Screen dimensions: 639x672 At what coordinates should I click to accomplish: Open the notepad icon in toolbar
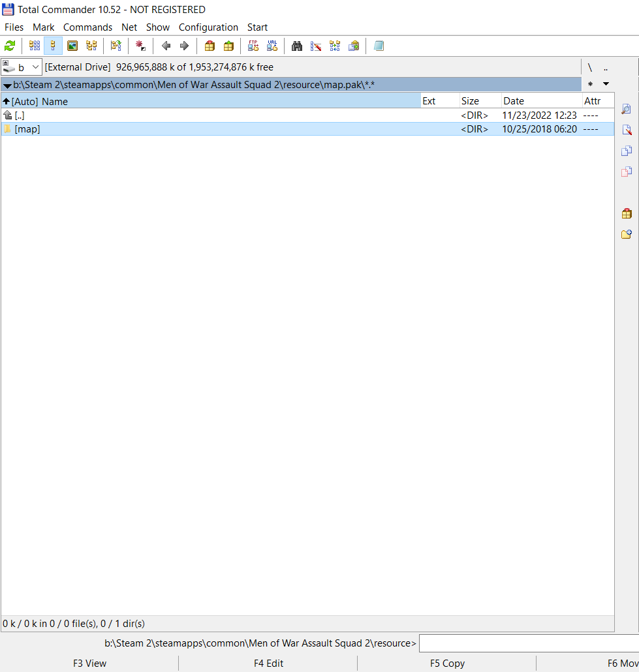(379, 46)
